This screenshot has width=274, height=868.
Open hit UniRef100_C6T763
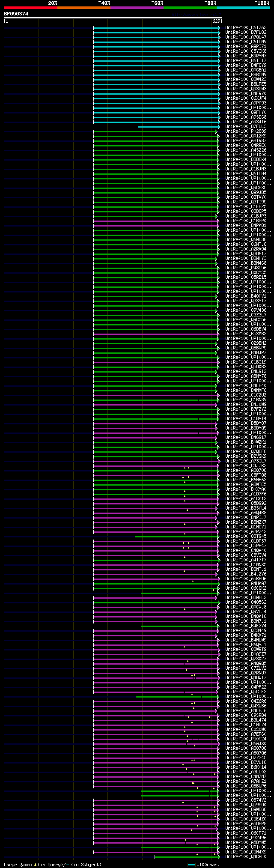(246, 28)
